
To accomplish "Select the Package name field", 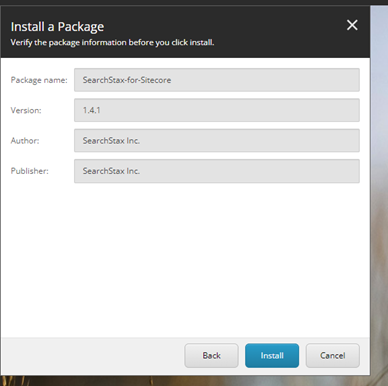I will pyautogui.click(x=217, y=80).
